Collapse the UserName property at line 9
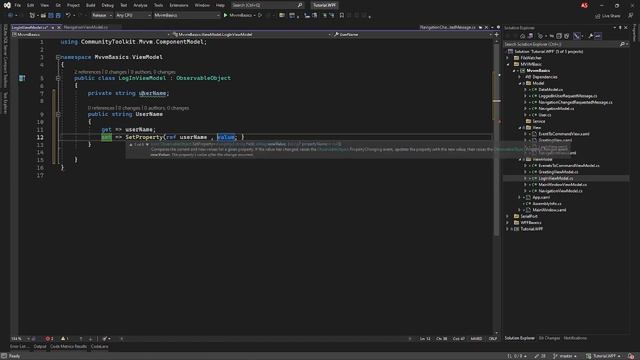 tap(58, 114)
